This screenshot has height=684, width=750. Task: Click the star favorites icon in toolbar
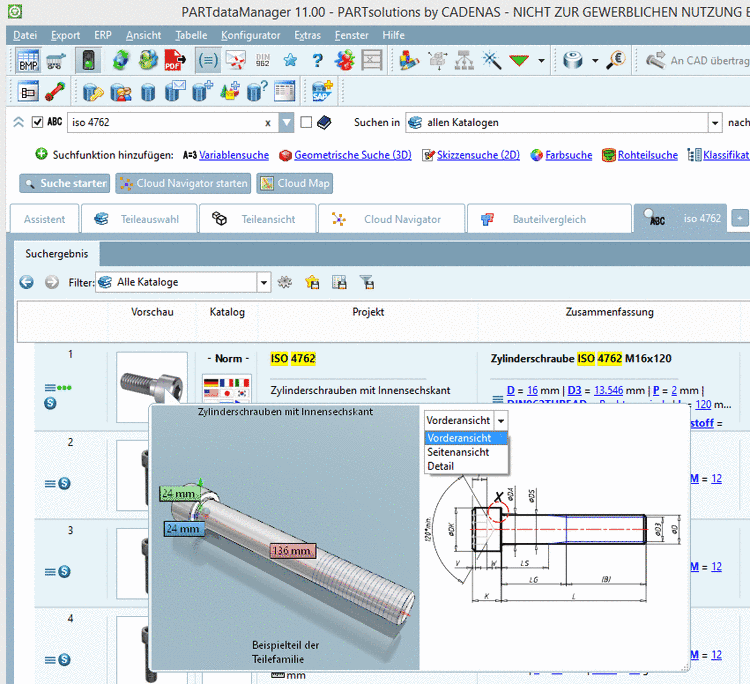pyautogui.click(x=290, y=60)
